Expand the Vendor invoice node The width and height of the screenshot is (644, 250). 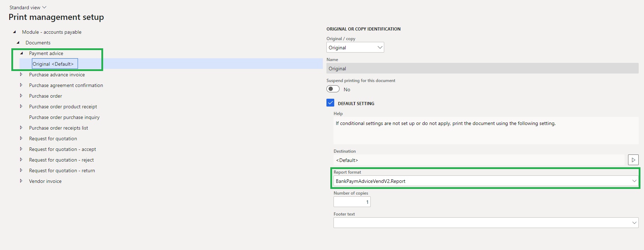(x=21, y=181)
